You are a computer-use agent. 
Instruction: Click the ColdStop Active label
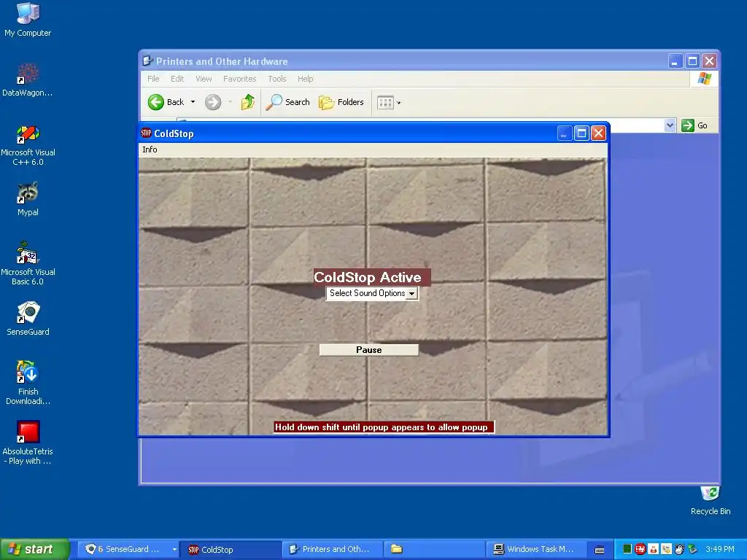[372, 277]
